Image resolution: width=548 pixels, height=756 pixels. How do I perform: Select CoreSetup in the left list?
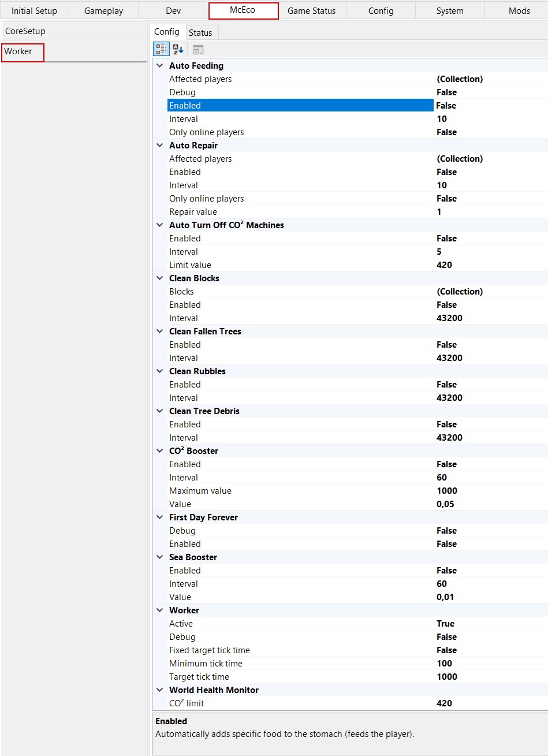point(74,31)
